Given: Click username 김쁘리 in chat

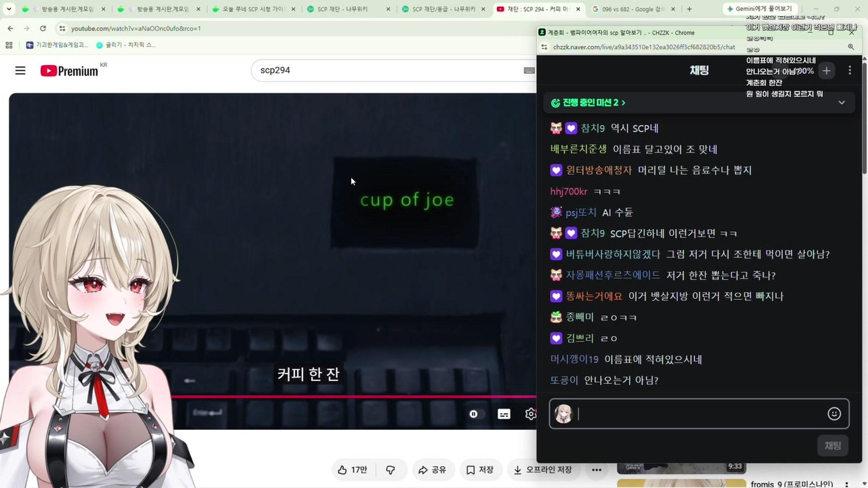Looking at the screenshot, I should [580, 338].
